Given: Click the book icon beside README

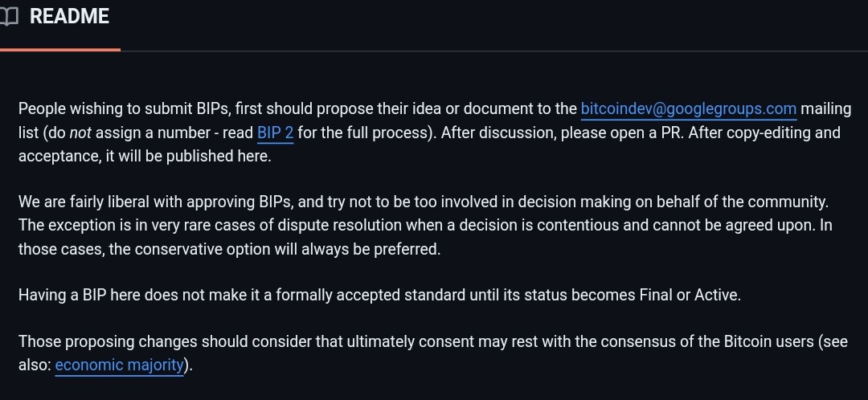Looking at the screenshot, I should click(x=8, y=17).
